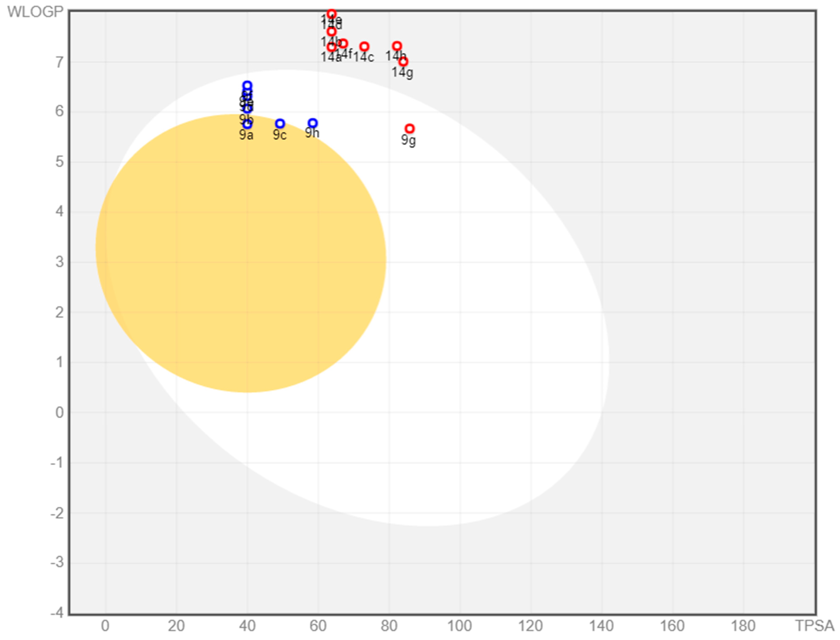Click the yellow yolk region center
The width and height of the screenshot is (840, 640).
[x=241, y=253]
